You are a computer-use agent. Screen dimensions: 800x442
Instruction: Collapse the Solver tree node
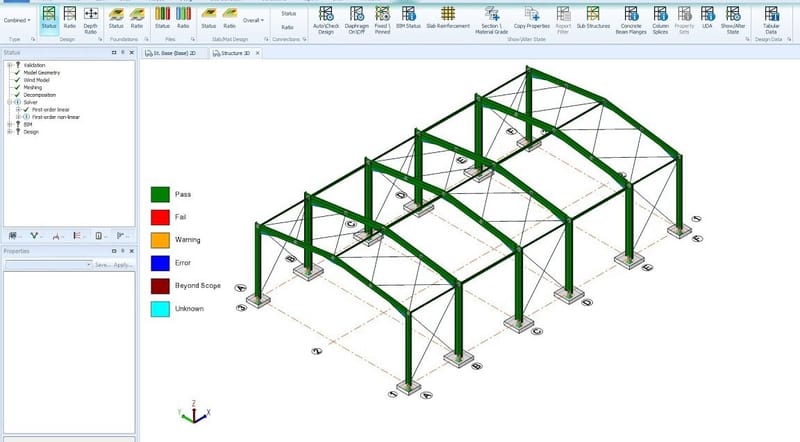coord(10,102)
